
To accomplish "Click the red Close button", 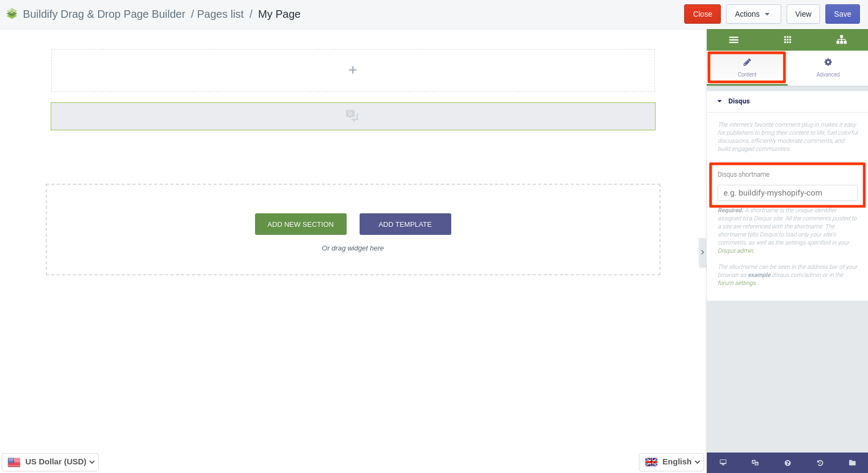I will 702,14.
